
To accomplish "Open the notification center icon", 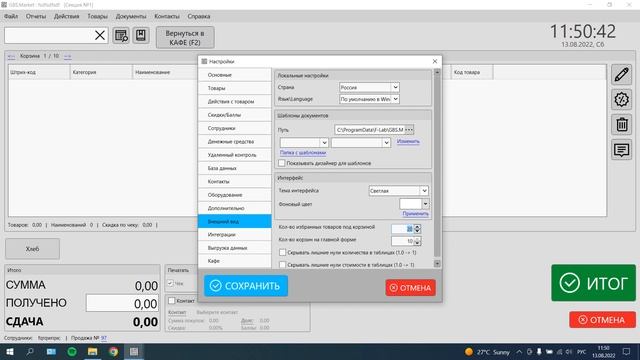I will 627,352.
